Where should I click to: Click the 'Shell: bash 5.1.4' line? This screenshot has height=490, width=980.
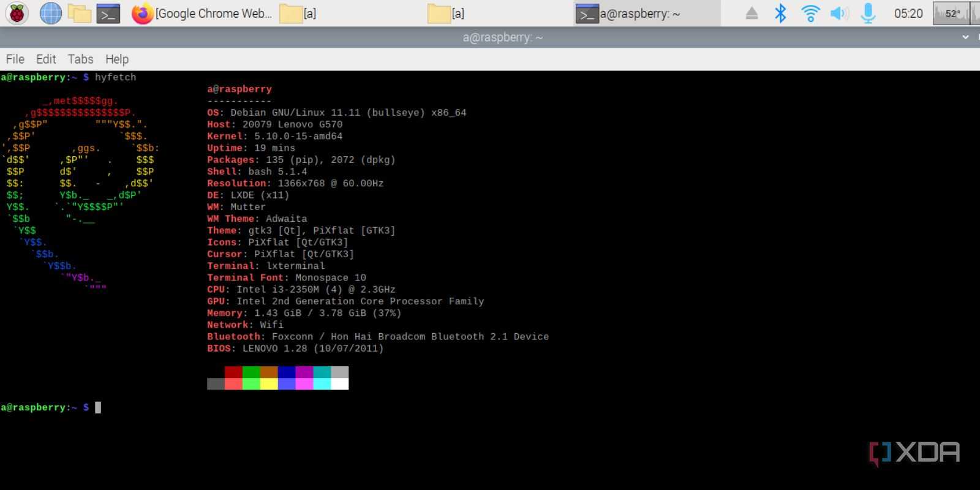[x=257, y=171]
